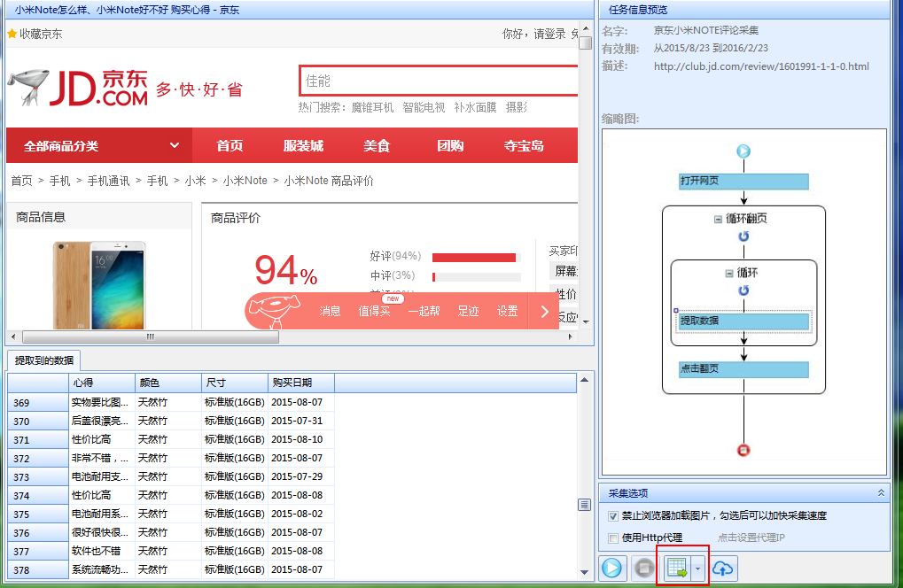Viewport: 903px width, 588px height.
Task: Click the task description URL text
Action: point(761,66)
